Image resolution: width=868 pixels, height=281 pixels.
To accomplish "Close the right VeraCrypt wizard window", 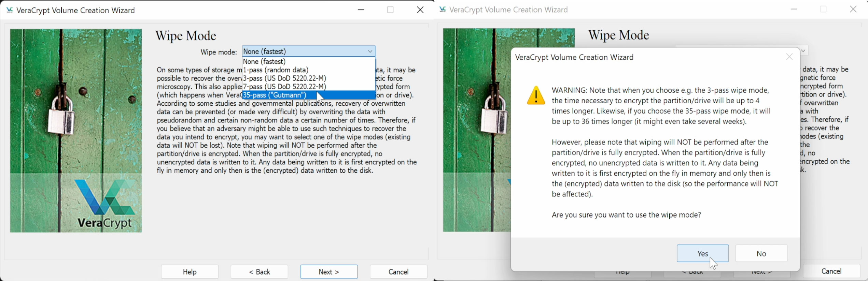I will tap(853, 9).
